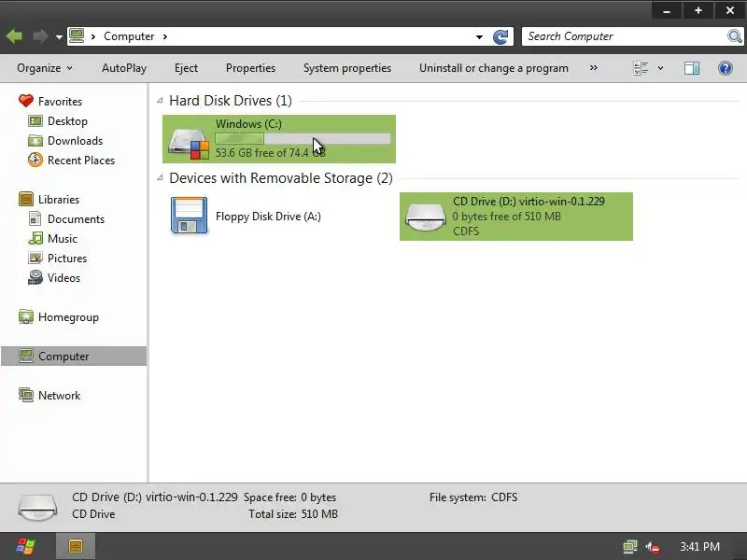Screen dimensions: 747x560
Task: Open Properties from the toolbar
Action: [250, 68]
